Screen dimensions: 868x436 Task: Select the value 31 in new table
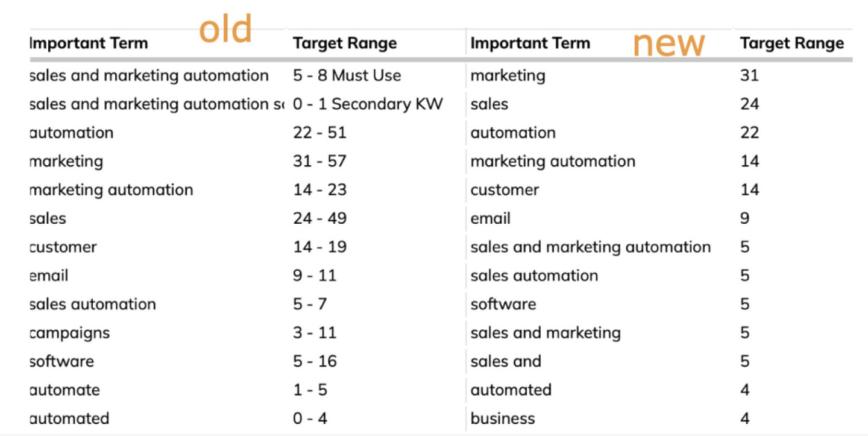coord(749,75)
